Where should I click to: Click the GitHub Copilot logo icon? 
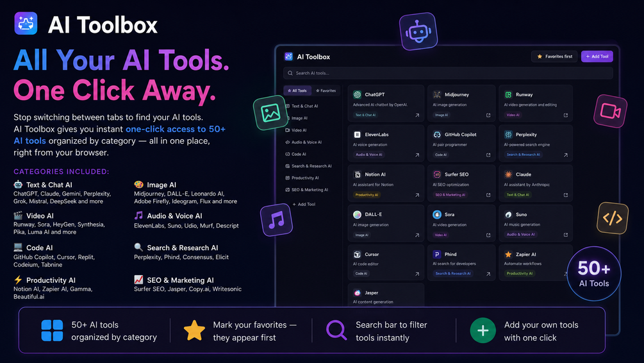point(437,135)
